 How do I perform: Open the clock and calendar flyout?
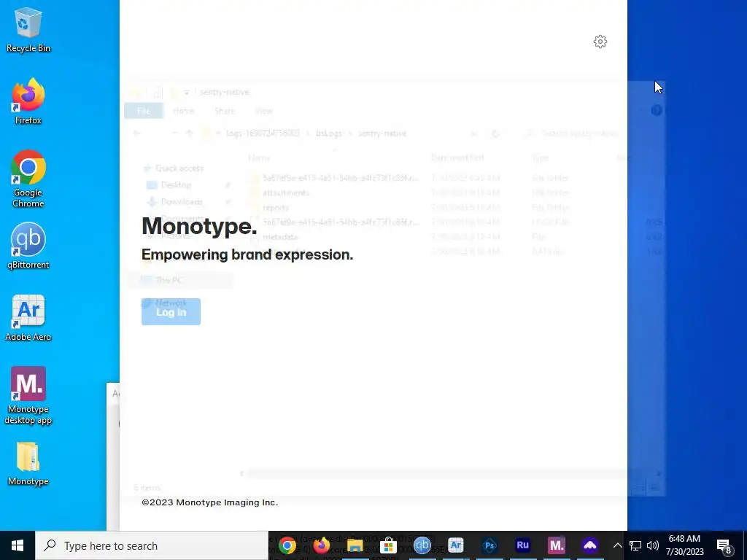(x=684, y=545)
